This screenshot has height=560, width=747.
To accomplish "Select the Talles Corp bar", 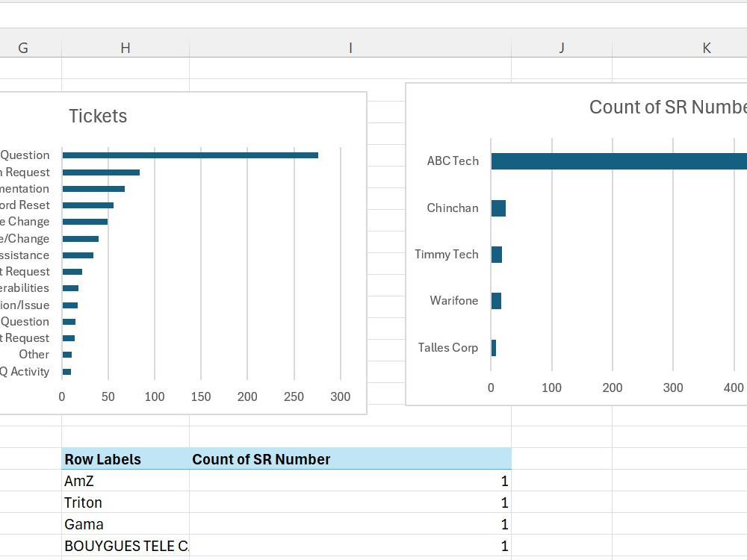I will coord(492,347).
